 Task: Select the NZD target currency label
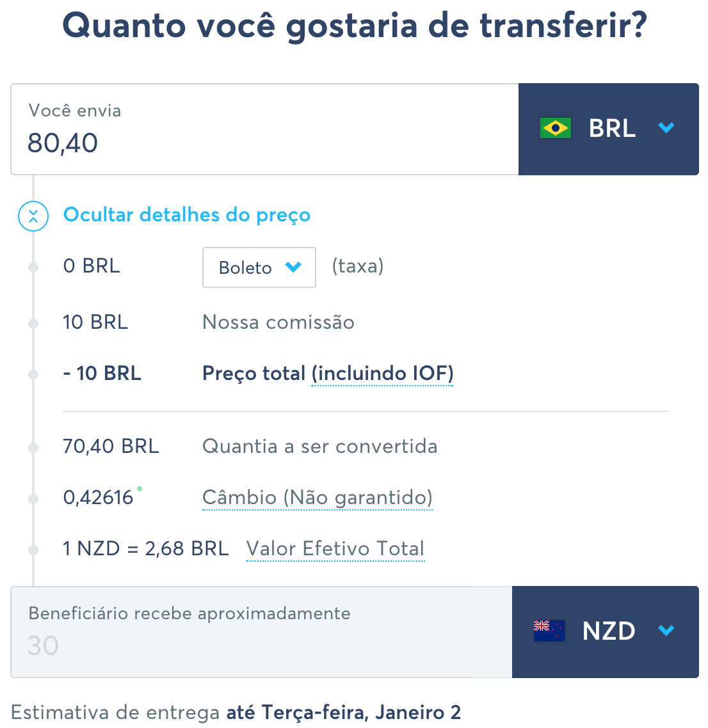pyautogui.click(x=609, y=631)
